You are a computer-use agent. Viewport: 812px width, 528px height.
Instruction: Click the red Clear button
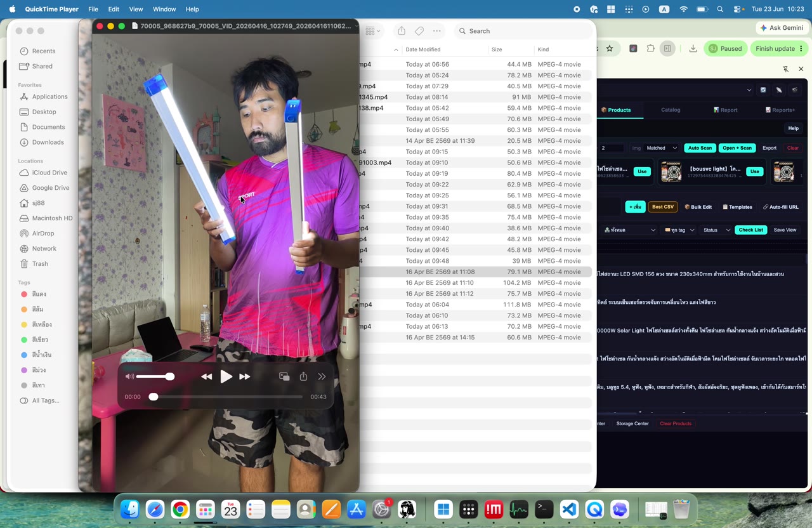(x=793, y=148)
